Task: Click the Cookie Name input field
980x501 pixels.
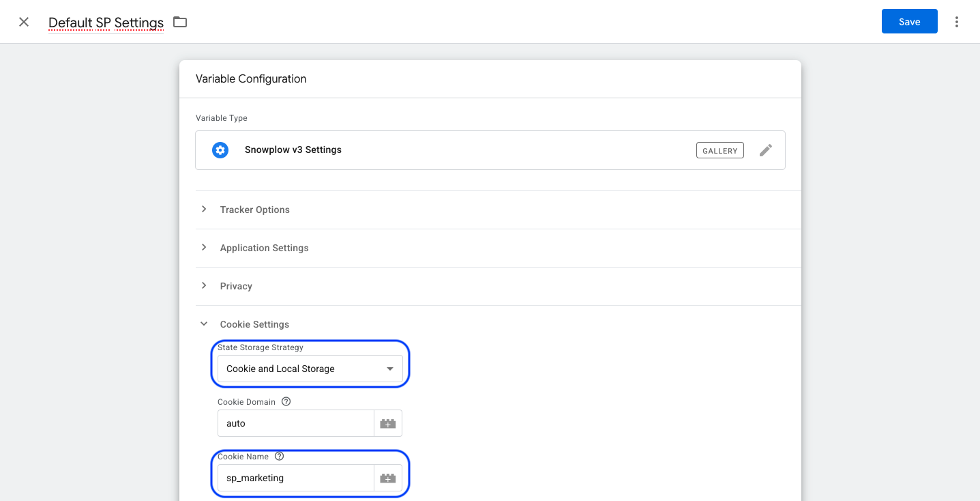Action: click(296, 478)
